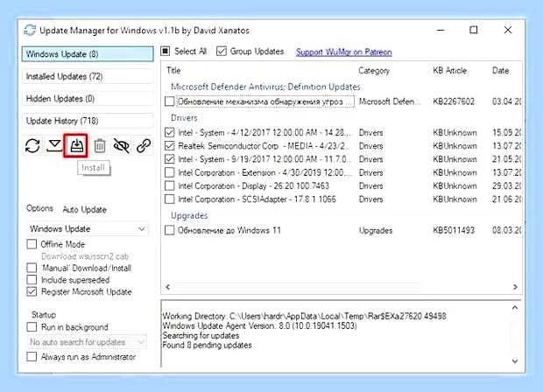The height and width of the screenshot is (392, 543).
Task: Check the Windows 11 upgrade checkbox
Action: [169, 230]
